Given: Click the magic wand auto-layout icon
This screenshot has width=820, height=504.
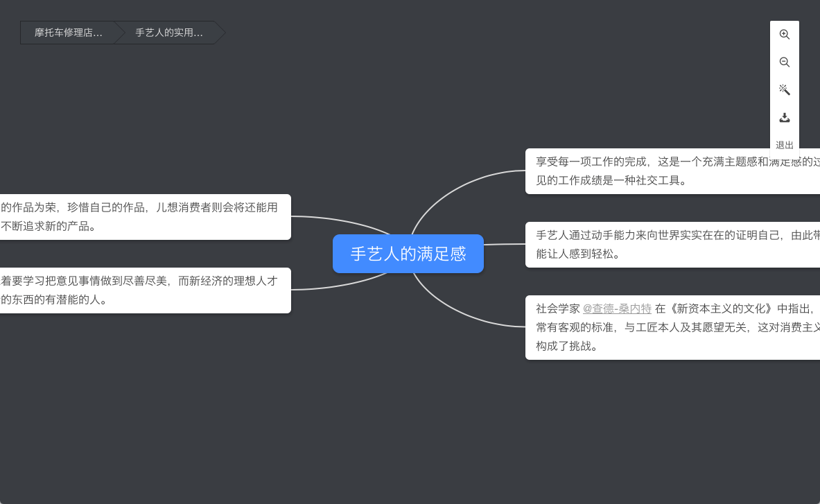Looking at the screenshot, I should [x=785, y=89].
